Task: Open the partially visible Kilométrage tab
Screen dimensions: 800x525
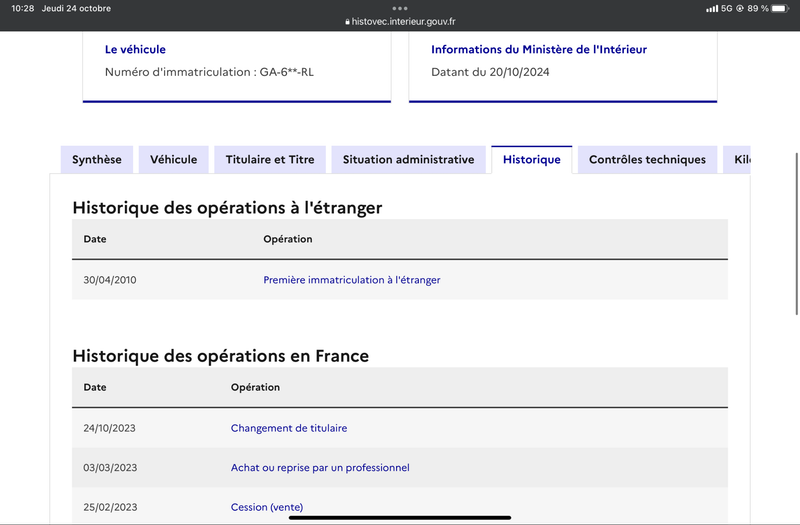Action: 737,160
